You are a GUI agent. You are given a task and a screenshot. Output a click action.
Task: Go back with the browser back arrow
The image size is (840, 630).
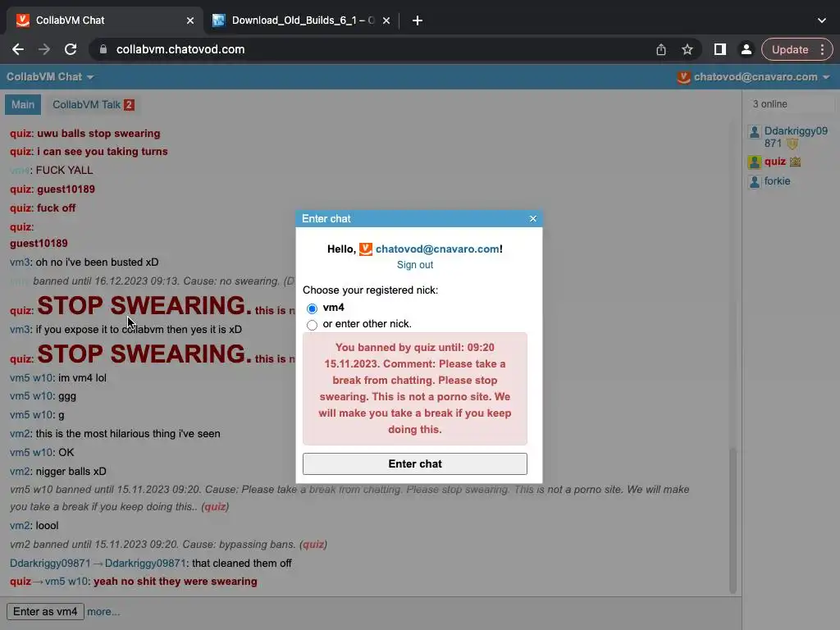coord(18,49)
